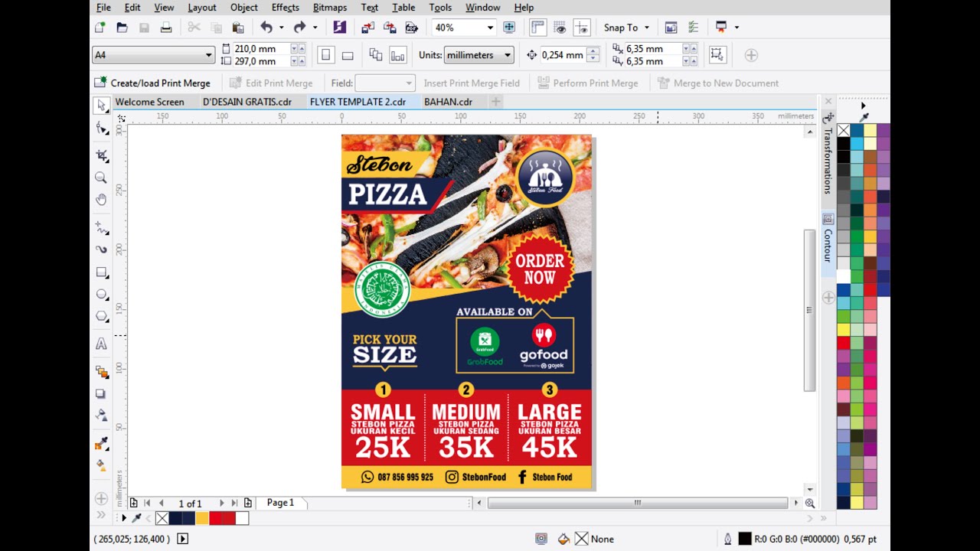980x551 pixels.
Task: Click the Export icon
Action: (390, 28)
